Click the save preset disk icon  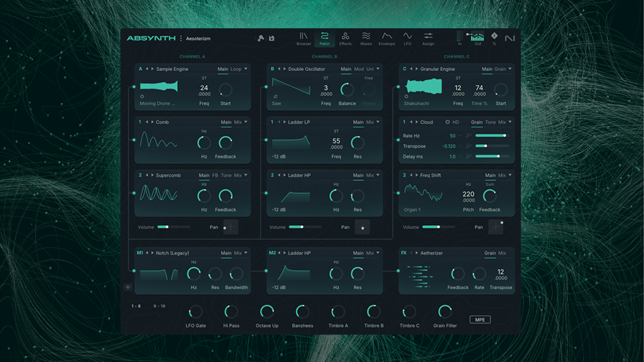[272, 38]
